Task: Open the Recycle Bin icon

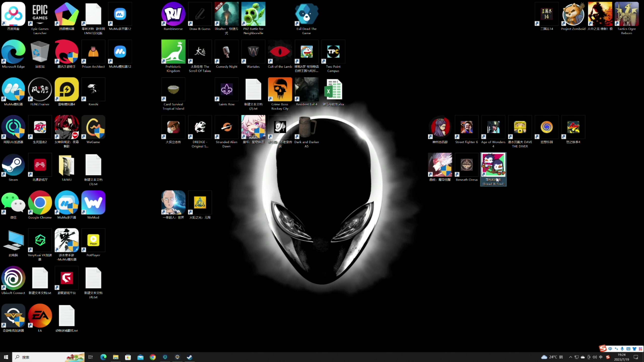Action: [x=40, y=54]
